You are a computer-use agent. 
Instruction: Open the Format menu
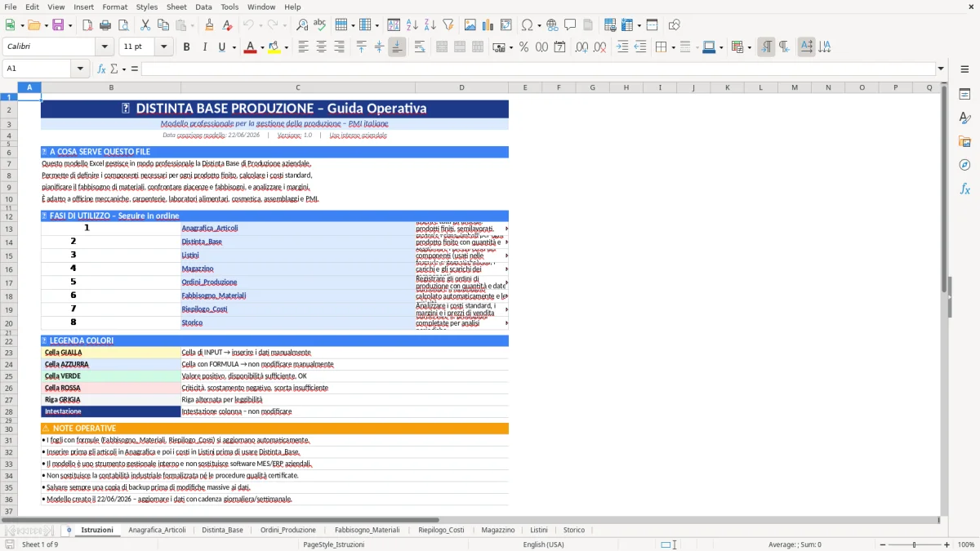[114, 7]
